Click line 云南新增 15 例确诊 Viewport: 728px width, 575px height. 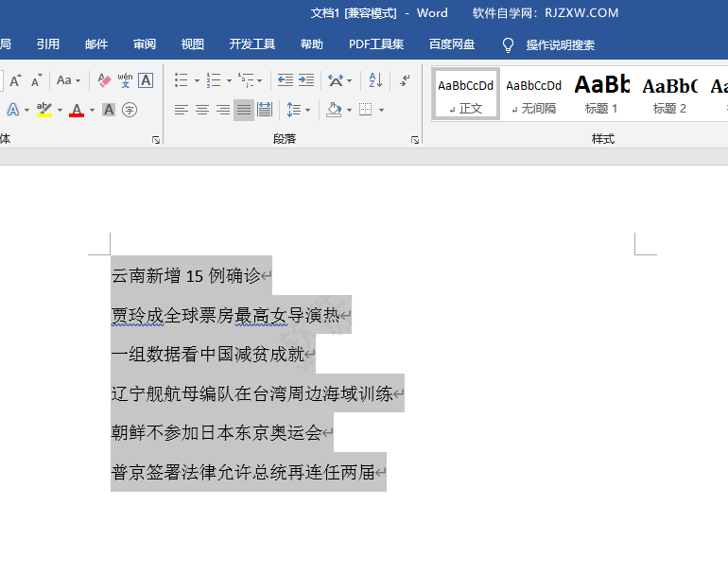tap(185, 276)
